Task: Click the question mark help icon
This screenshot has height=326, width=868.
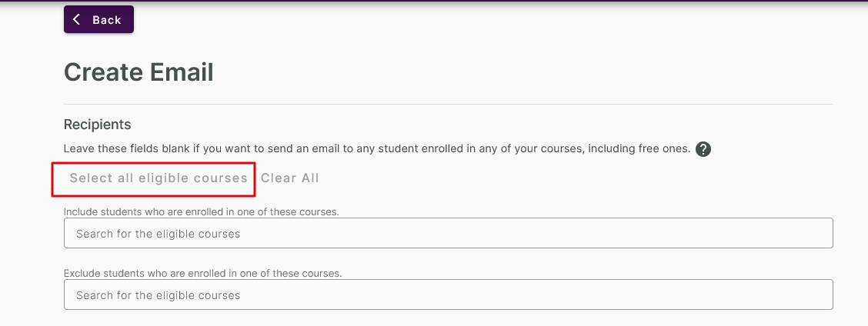Action: [703, 149]
